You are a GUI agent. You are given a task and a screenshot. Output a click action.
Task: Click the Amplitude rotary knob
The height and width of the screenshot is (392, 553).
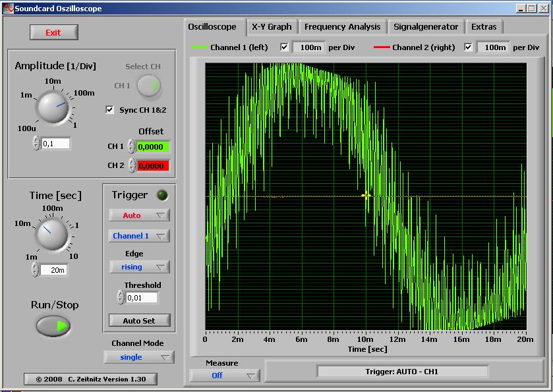click(x=51, y=105)
